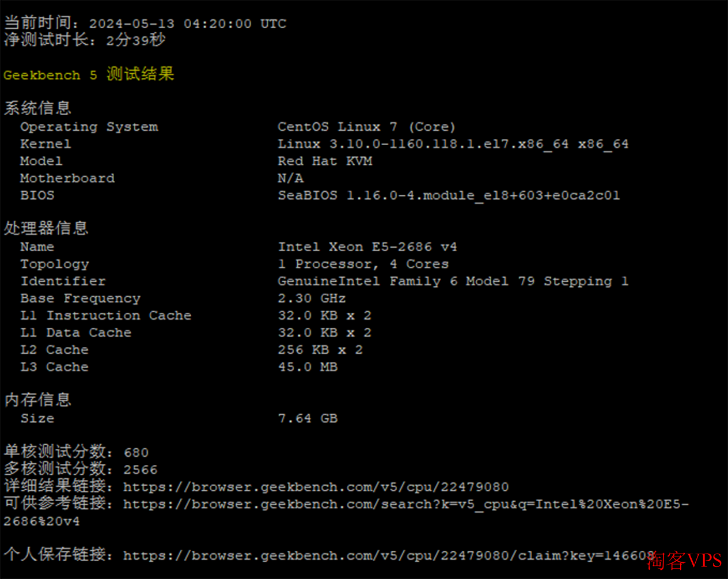This screenshot has height=579, width=728.
Task: Click the Intel Xeon E5-2686 v4 name
Action: click(367, 247)
